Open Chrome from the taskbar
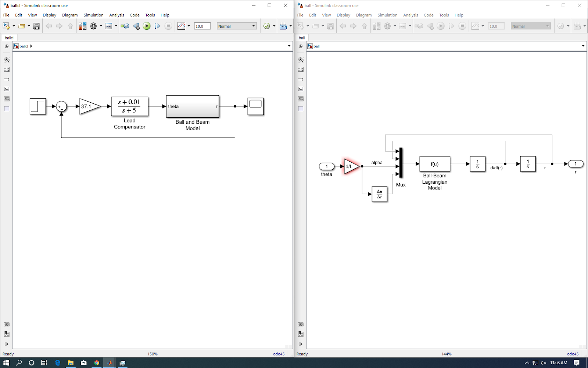The image size is (588, 368). (x=96, y=363)
